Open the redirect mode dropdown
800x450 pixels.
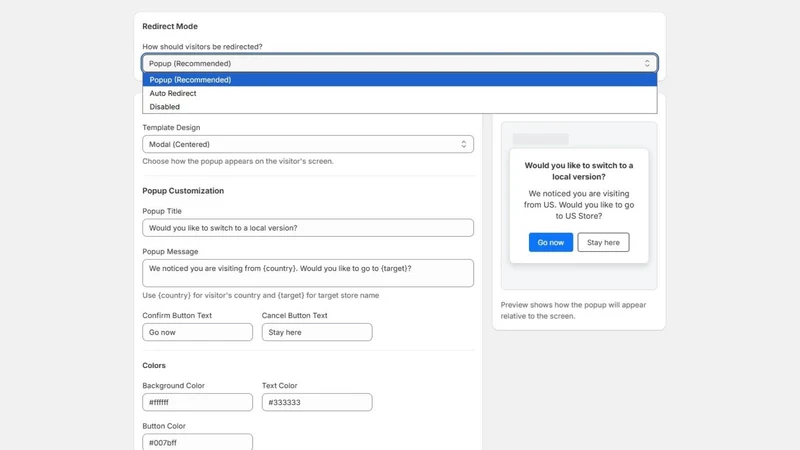click(399, 63)
